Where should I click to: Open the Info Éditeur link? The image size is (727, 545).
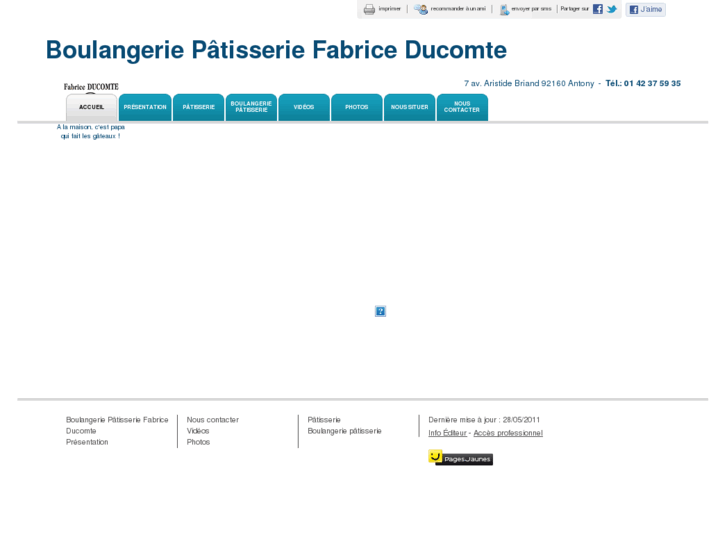[x=447, y=433]
